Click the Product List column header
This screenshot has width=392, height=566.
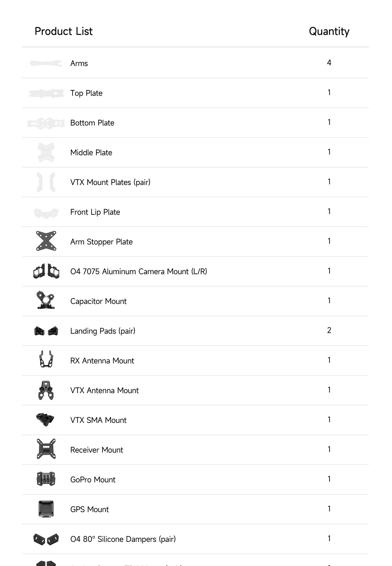(64, 31)
